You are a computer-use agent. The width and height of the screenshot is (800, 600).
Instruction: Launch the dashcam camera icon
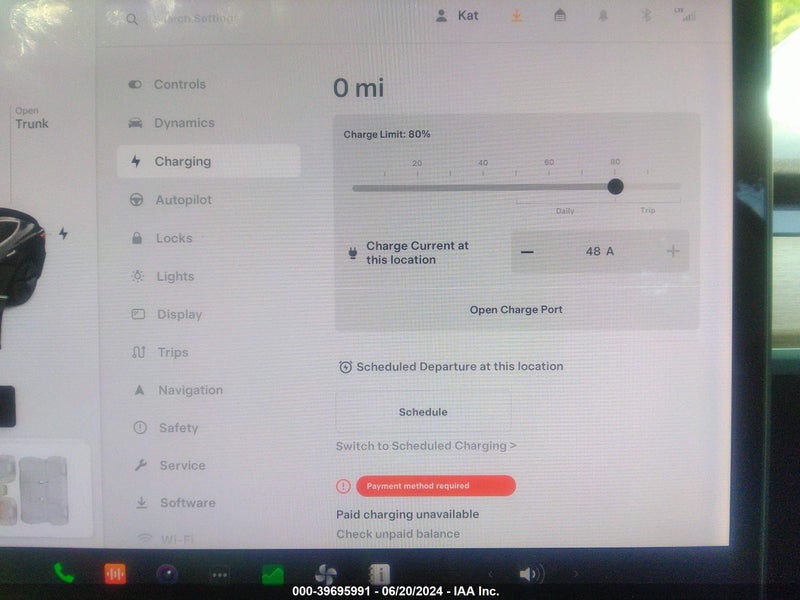coord(167,574)
